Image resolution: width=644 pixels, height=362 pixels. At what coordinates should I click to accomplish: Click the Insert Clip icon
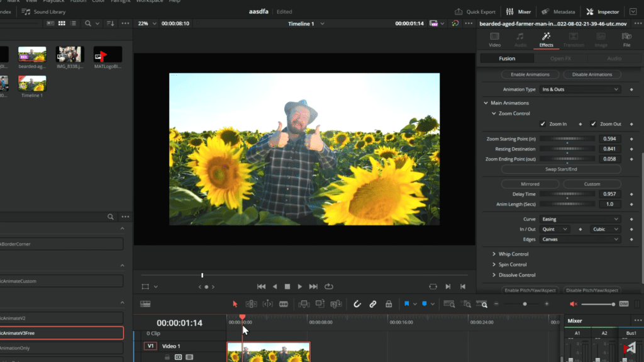(304, 304)
